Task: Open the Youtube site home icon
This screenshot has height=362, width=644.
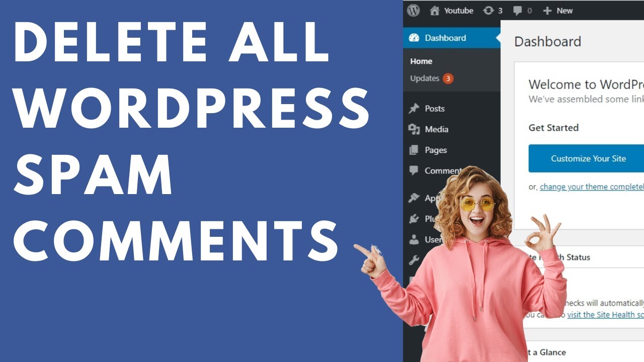Action: pos(435,11)
